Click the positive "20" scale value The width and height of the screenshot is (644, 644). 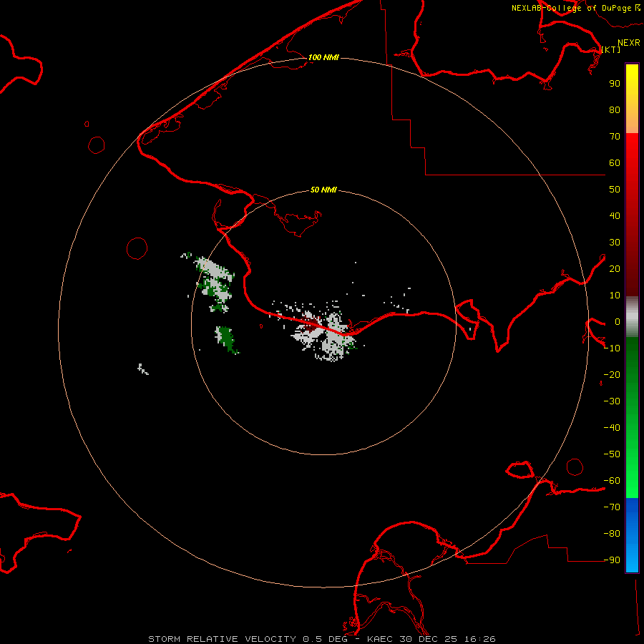615,269
